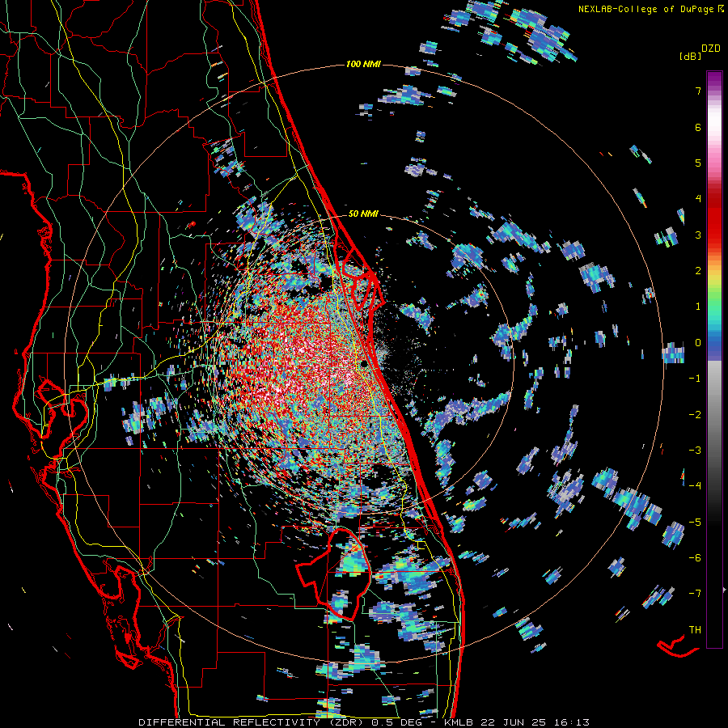Click the -7 dB tick label on scale
The image size is (728, 728).
pos(695,594)
